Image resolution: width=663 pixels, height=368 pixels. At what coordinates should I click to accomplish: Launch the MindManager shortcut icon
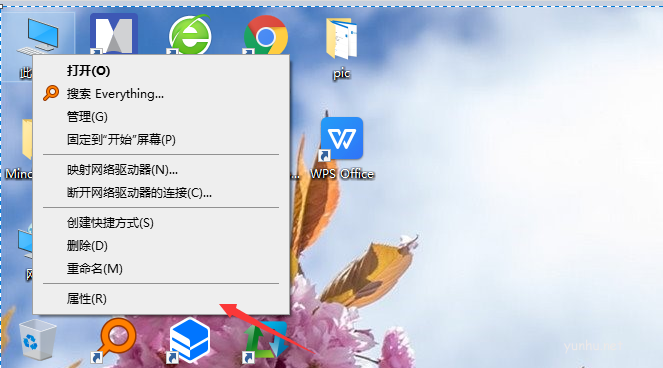(114, 34)
